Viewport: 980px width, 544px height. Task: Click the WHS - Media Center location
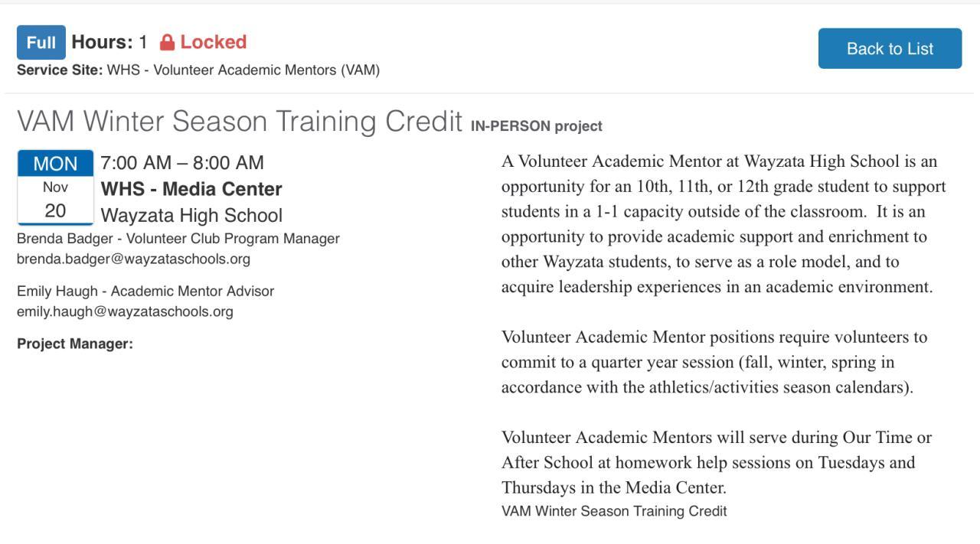click(191, 189)
